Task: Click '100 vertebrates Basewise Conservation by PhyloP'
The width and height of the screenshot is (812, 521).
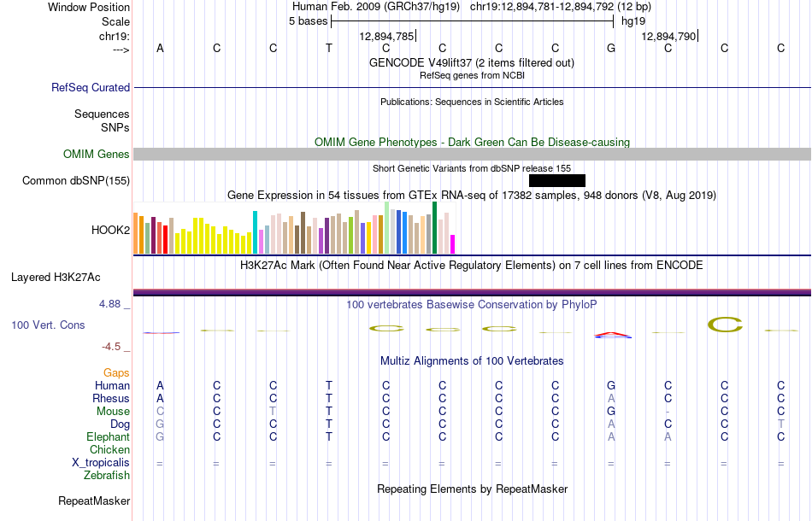Action: point(472,304)
